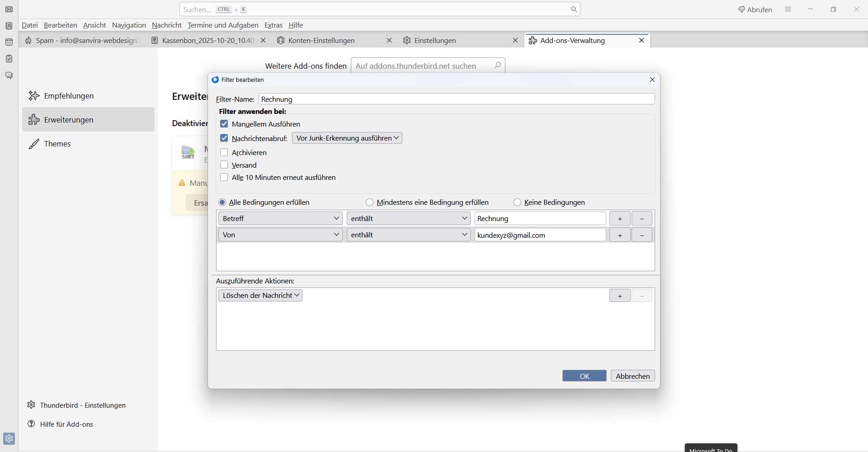Image resolution: width=868 pixels, height=452 pixels.
Task: Expand the Betreff condition field dropdown
Action: (x=280, y=219)
